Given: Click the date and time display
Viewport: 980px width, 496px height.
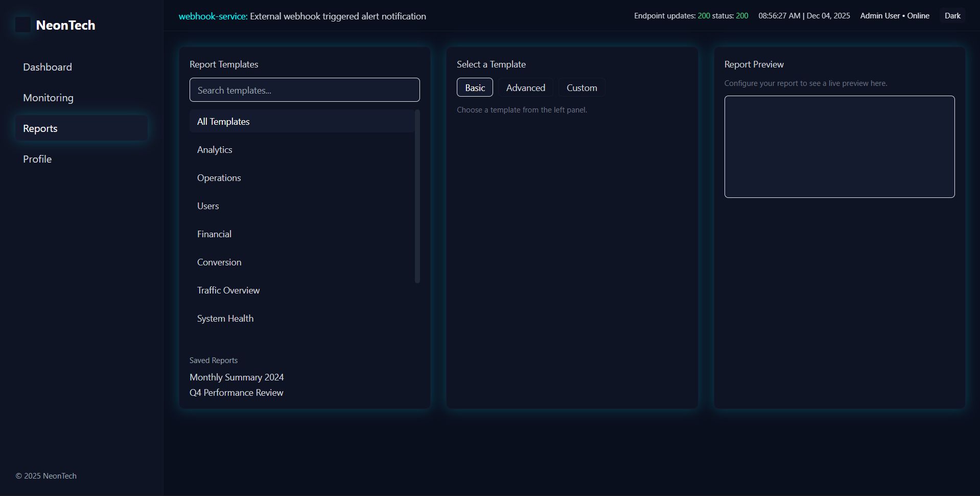Looking at the screenshot, I should 804,16.
